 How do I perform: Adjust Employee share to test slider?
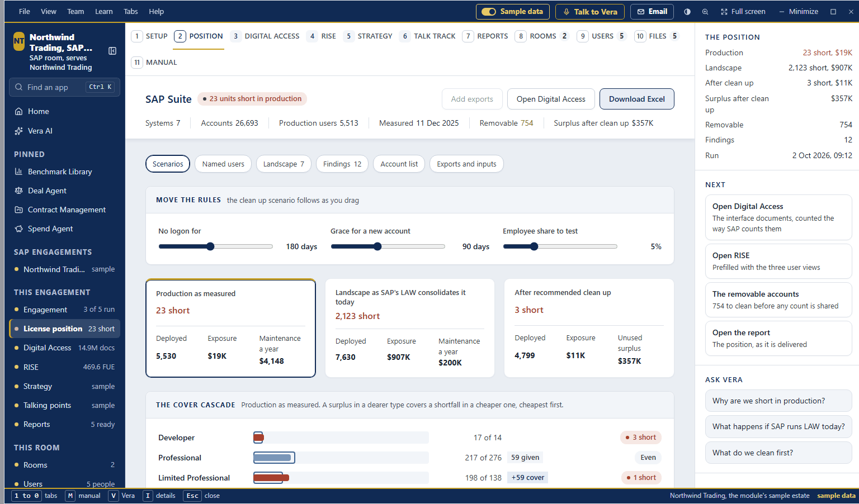tap(560, 246)
